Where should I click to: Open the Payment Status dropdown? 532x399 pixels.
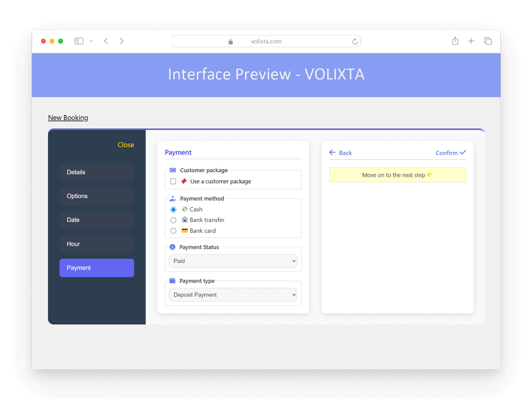[233, 261]
